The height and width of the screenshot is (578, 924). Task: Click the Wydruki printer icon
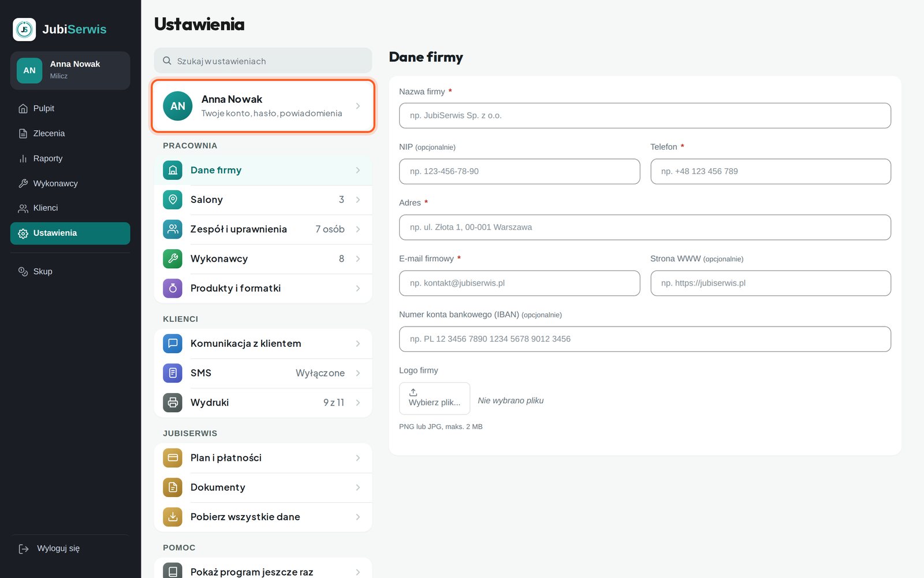(173, 402)
